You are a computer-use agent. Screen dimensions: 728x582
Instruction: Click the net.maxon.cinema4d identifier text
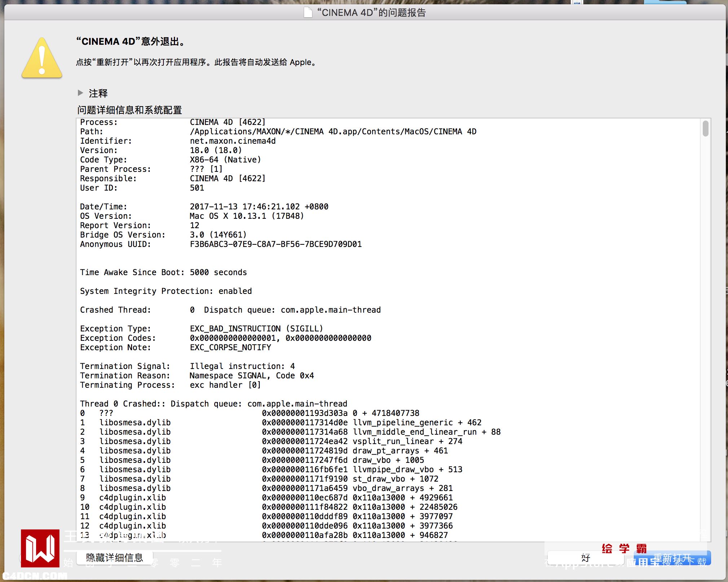[233, 141]
